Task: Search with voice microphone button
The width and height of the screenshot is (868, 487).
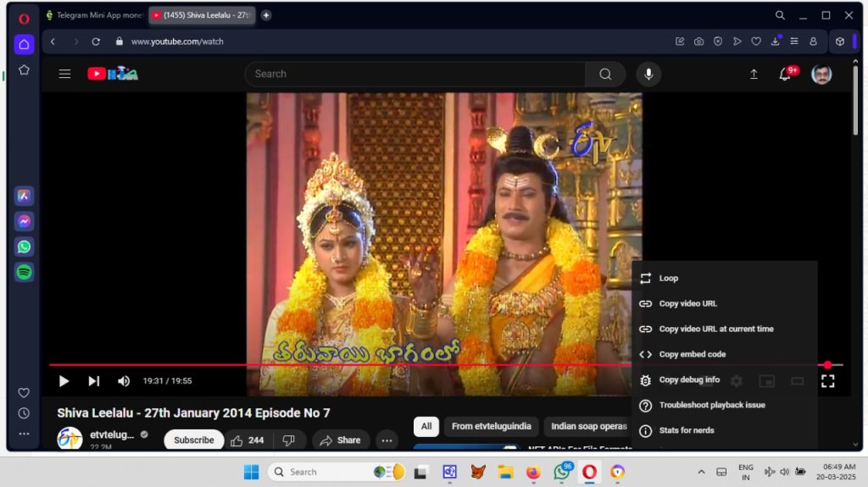Action: [x=648, y=75]
